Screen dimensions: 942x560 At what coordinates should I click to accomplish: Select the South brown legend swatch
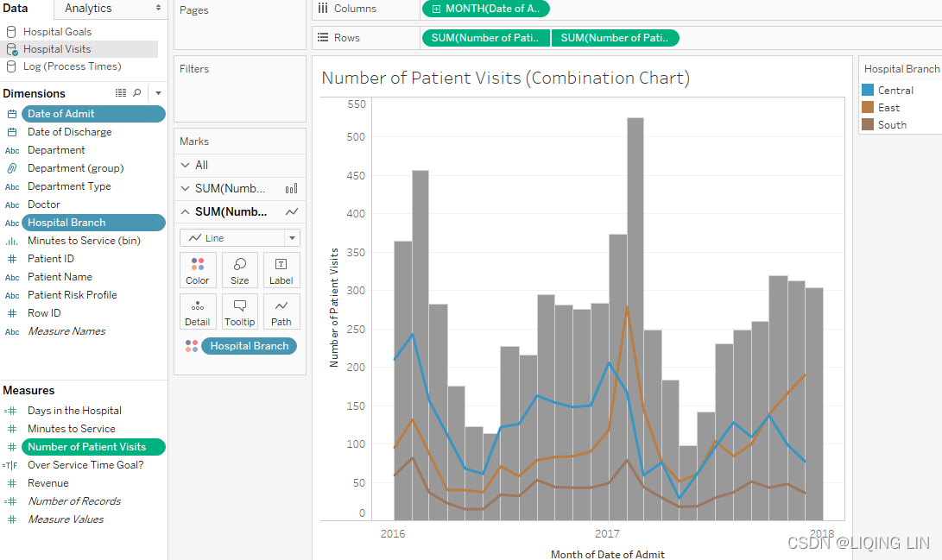pyautogui.click(x=868, y=125)
